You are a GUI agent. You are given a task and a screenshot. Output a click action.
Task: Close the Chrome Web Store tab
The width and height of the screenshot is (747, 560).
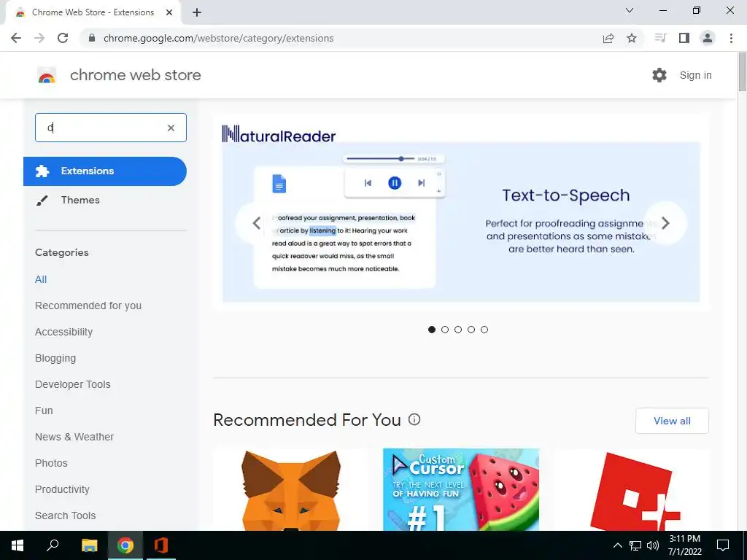click(x=169, y=13)
